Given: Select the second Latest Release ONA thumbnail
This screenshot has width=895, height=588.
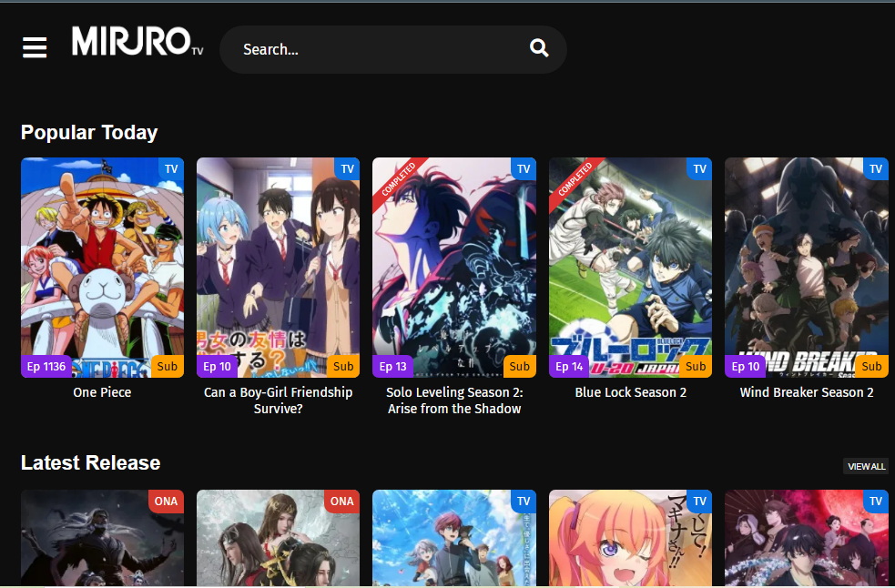Looking at the screenshot, I should pyautogui.click(x=278, y=542).
